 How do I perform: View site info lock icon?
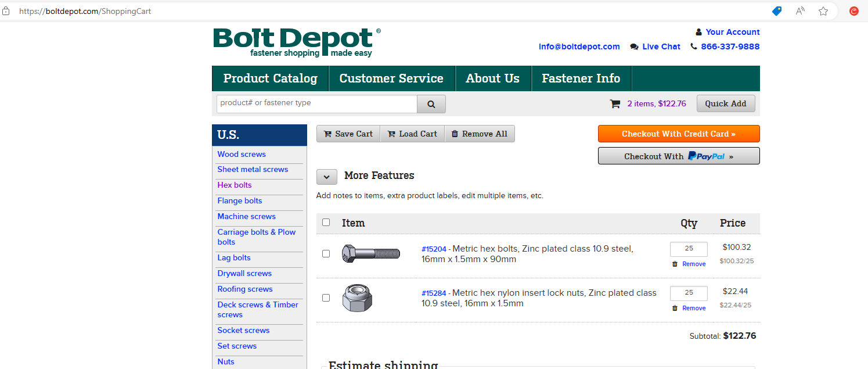pyautogui.click(x=6, y=11)
